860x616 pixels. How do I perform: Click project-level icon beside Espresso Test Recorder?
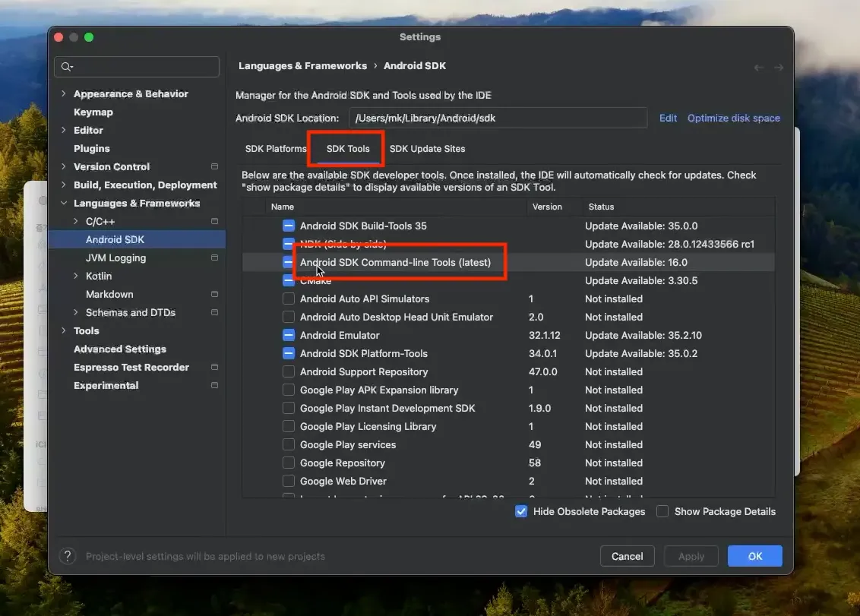coord(214,367)
